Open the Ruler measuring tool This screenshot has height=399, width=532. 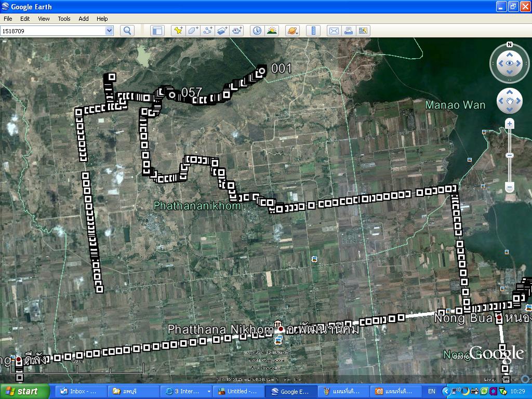(313, 31)
